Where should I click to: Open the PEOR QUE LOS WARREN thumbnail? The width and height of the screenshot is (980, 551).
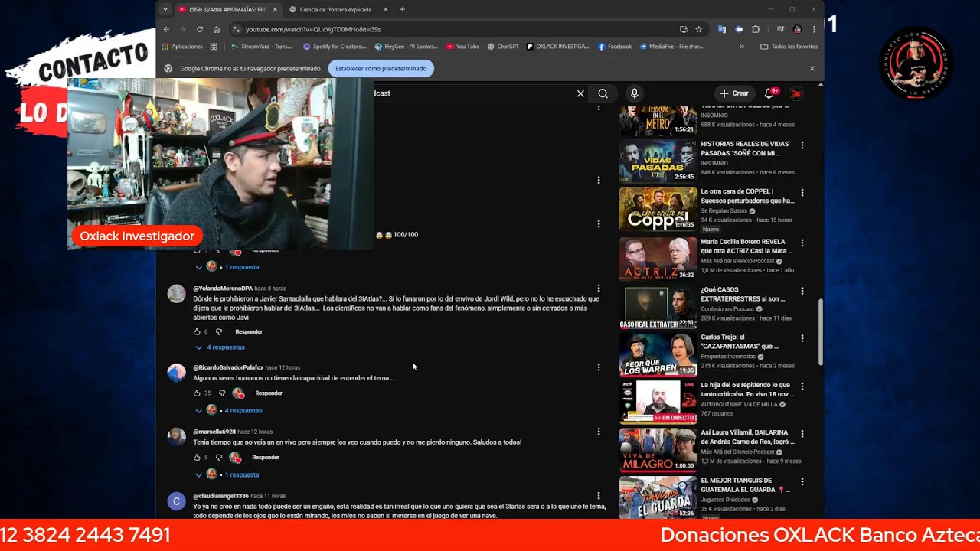pos(658,354)
